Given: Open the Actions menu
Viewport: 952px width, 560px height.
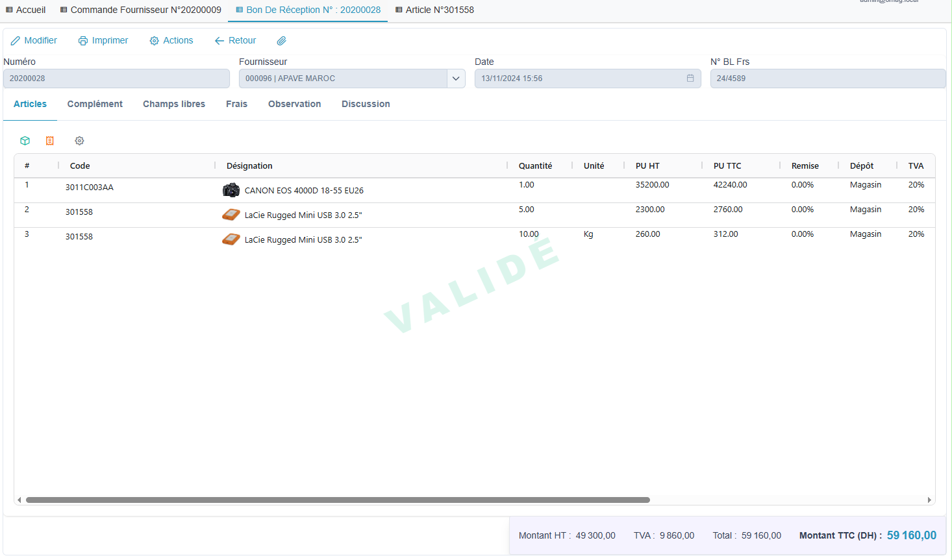Looking at the screenshot, I should 171,40.
